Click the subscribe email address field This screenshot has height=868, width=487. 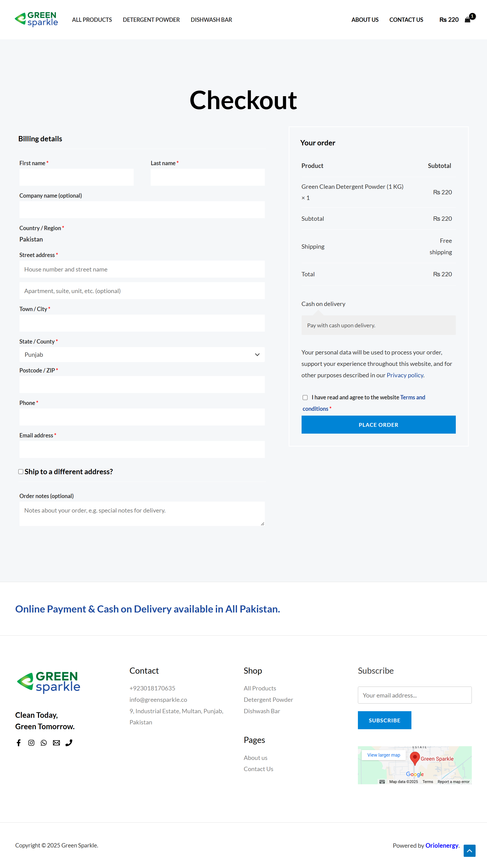click(x=415, y=695)
